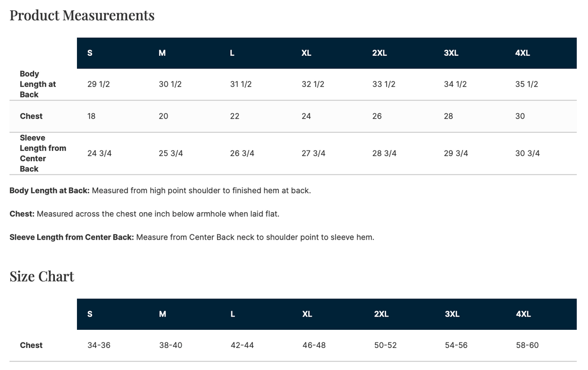Select the 2XL header in Size Chart table
The image size is (588, 370).
tap(381, 314)
